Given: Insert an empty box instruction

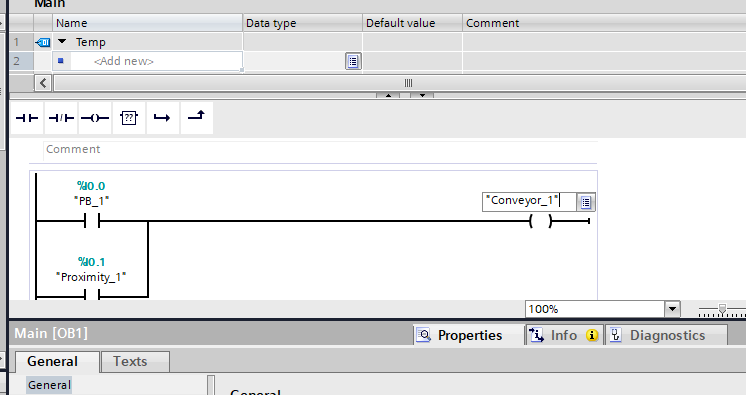Looking at the screenshot, I should [x=129, y=118].
